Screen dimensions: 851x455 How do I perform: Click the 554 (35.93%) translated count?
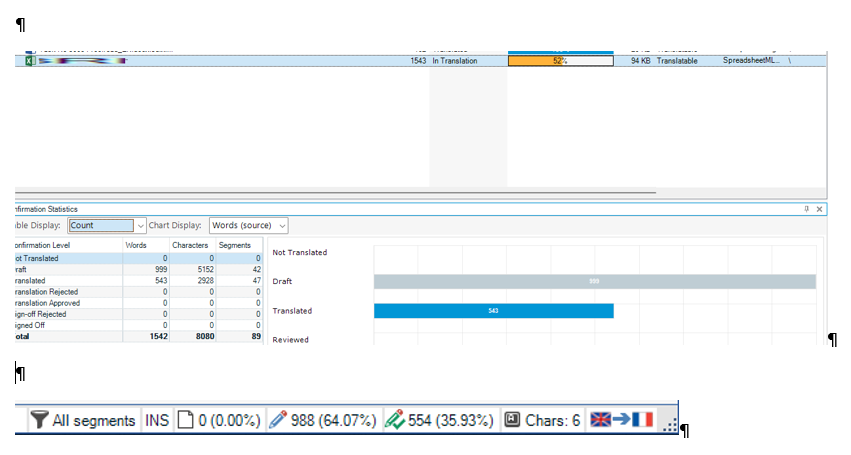point(450,420)
